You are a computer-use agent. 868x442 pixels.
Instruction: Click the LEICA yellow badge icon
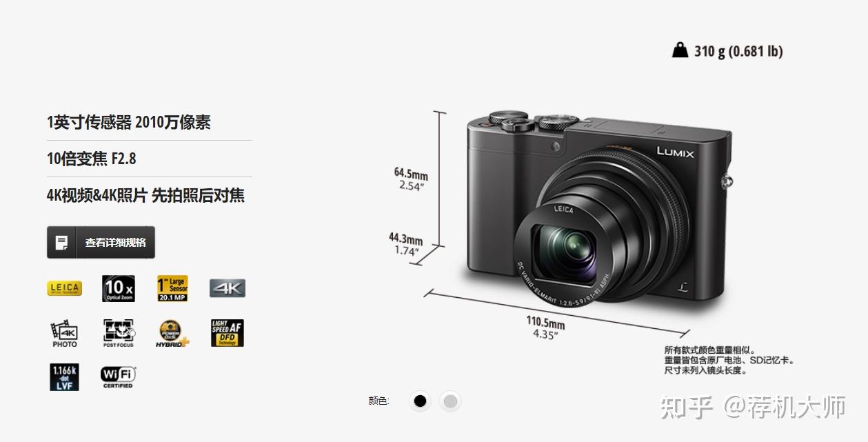64,288
